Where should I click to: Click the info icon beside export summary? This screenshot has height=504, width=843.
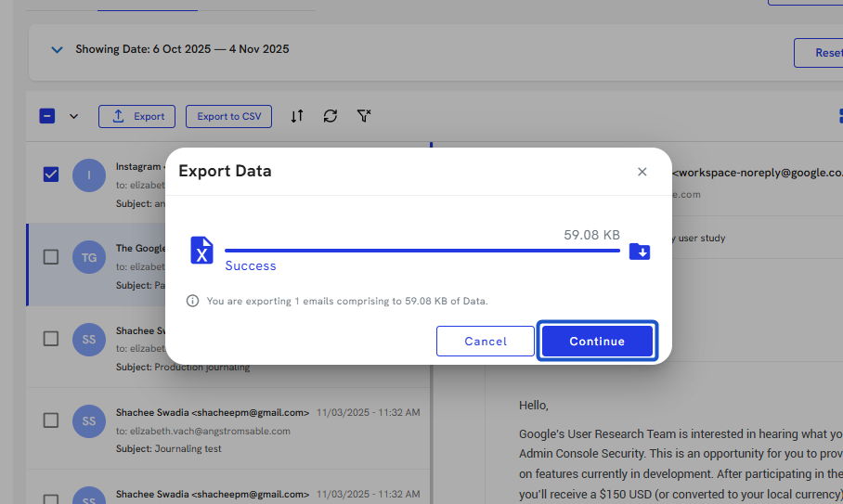click(x=193, y=301)
